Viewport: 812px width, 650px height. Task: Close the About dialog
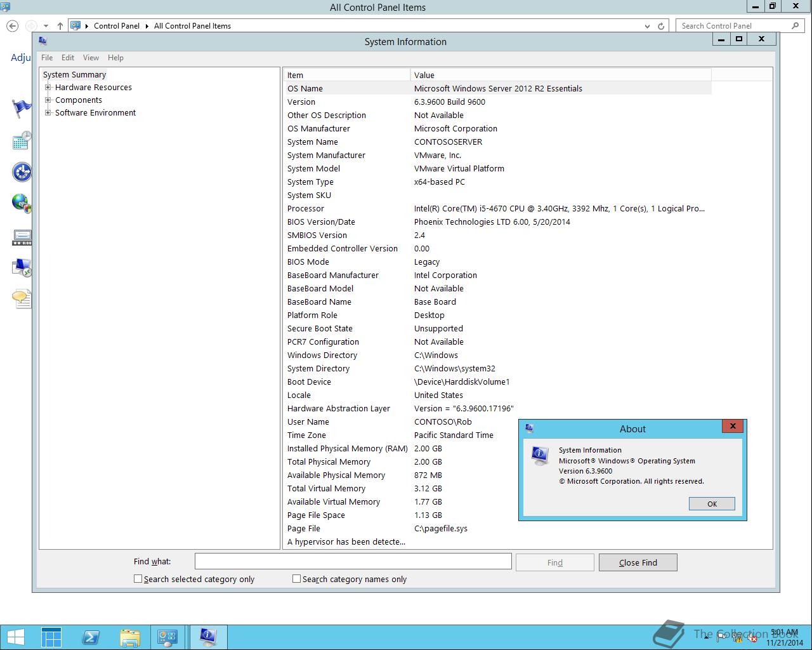733,427
